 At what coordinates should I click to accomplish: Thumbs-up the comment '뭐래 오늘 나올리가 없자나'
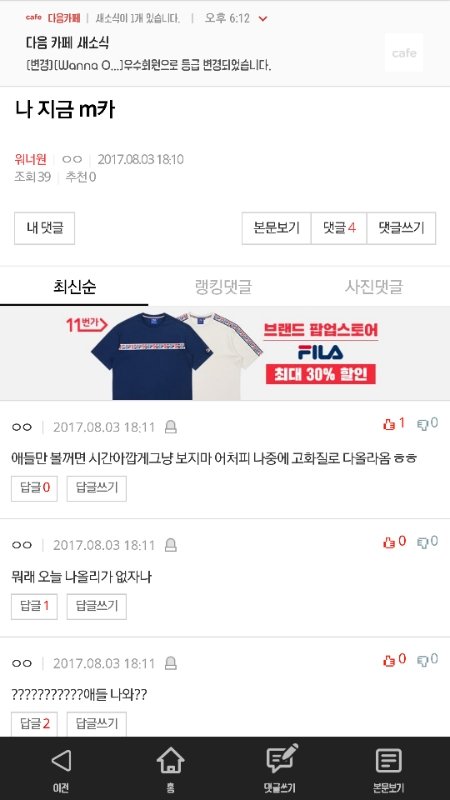[x=394, y=542]
